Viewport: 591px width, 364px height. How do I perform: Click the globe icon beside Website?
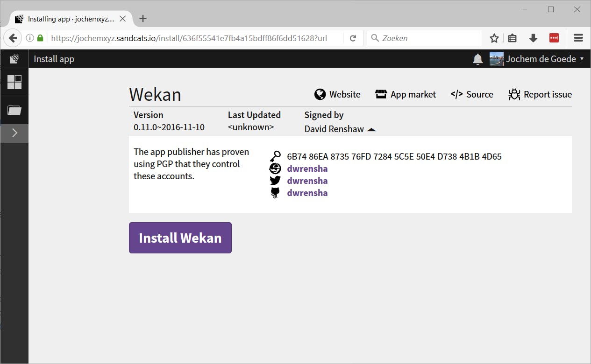(x=320, y=94)
